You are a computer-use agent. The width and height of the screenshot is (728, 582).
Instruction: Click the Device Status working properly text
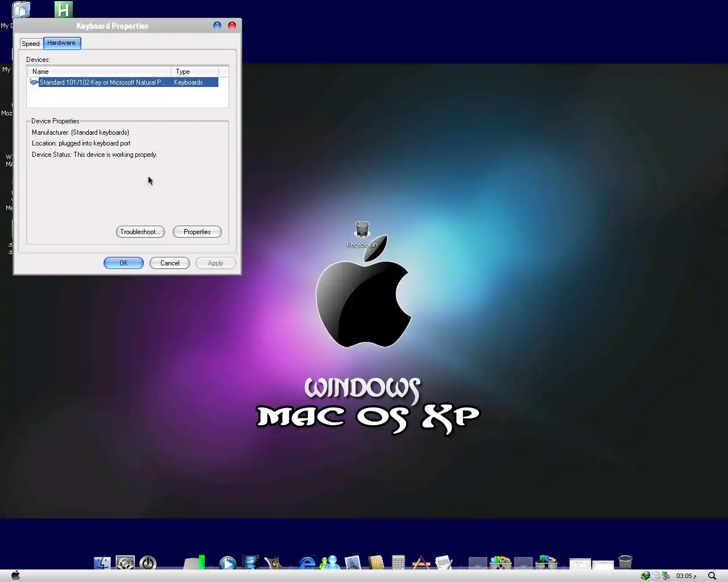pos(94,155)
